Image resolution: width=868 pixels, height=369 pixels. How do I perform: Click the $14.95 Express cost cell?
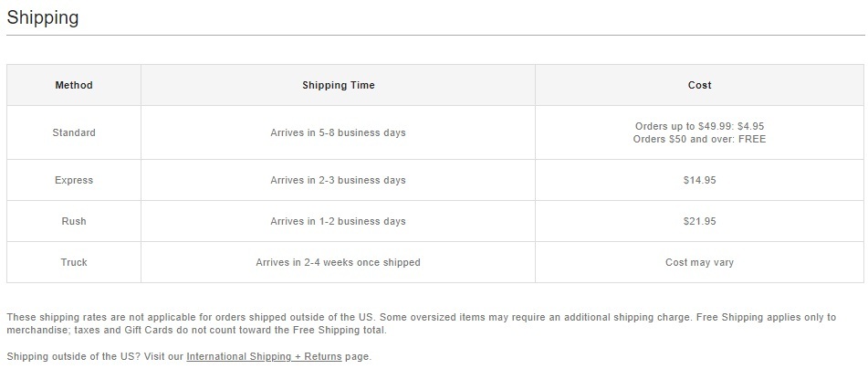700,181
